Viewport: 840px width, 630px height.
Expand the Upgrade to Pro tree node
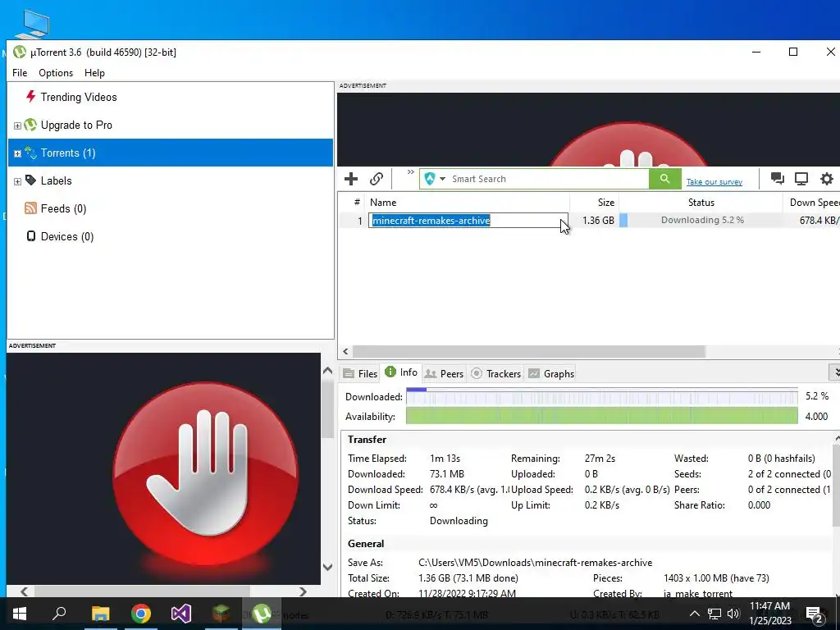point(17,126)
